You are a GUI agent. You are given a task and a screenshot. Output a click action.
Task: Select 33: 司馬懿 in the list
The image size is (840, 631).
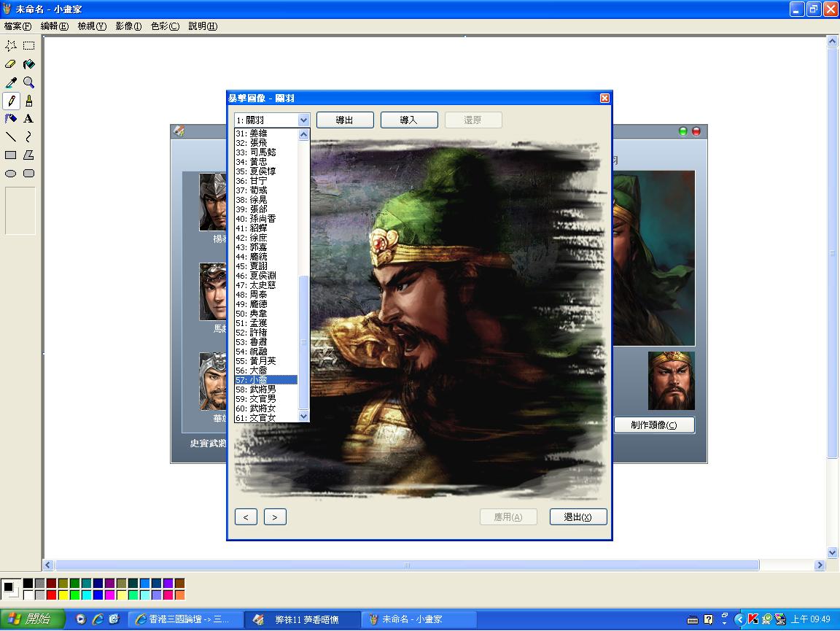coord(266,152)
